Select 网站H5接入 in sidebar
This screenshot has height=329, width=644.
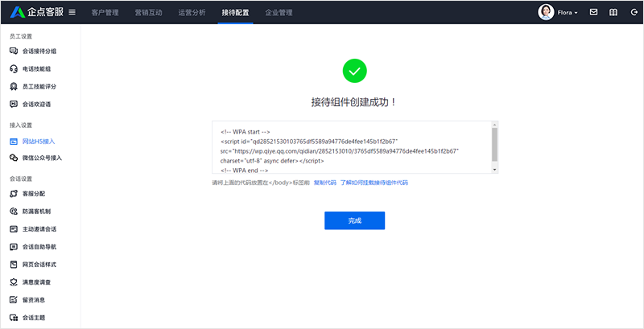coord(40,142)
